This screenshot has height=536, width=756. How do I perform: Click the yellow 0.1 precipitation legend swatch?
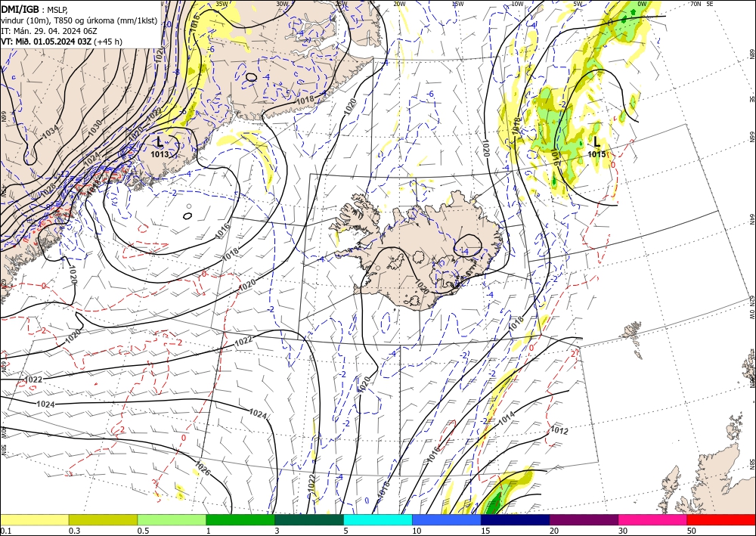click(x=34, y=519)
